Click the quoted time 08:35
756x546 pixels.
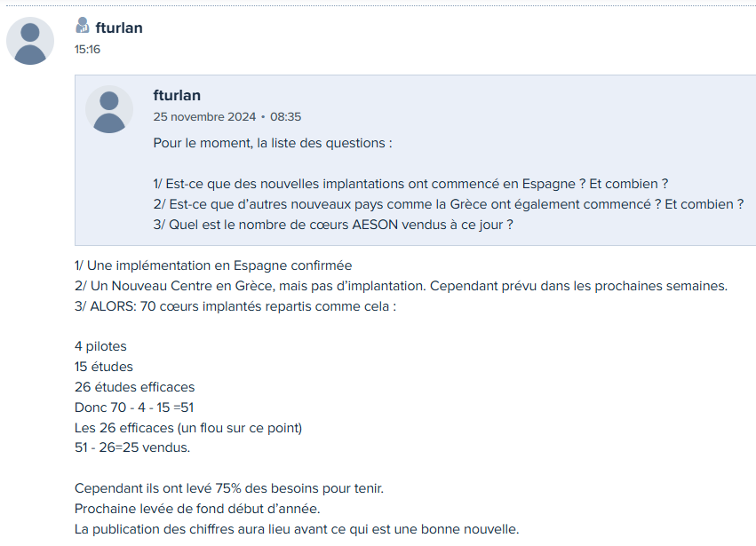(285, 116)
